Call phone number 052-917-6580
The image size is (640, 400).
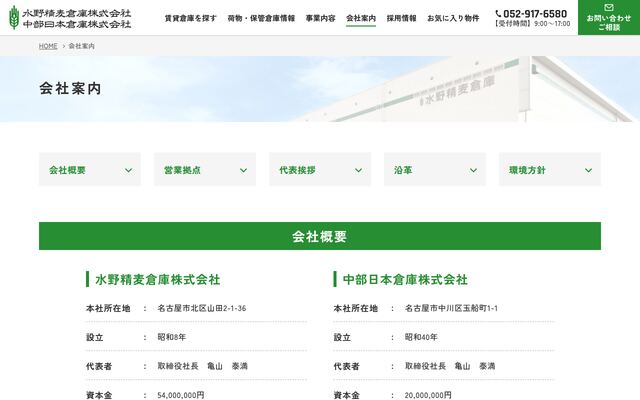[535, 14]
